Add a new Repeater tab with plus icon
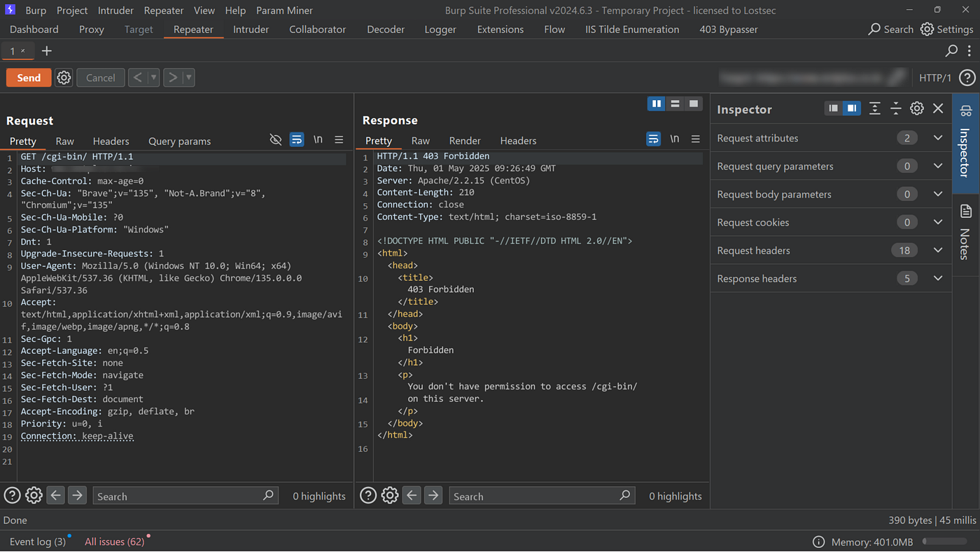The width and height of the screenshot is (980, 552). (47, 51)
